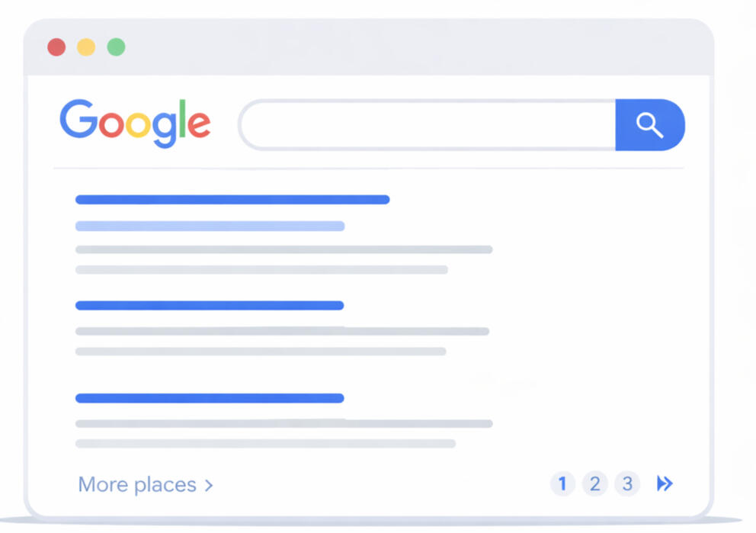The width and height of the screenshot is (756, 533).
Task: Click the magnifying glass search button
Action: [x=649, y=124]
